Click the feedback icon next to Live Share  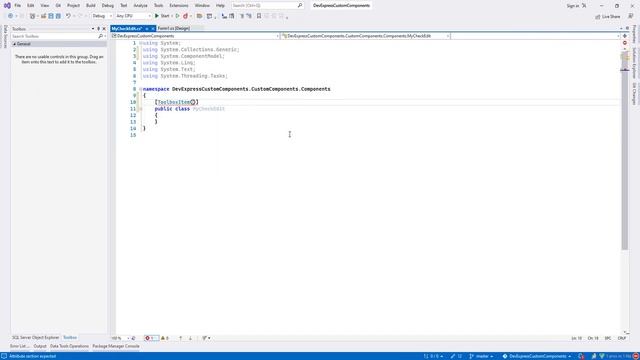coord(631,16)
